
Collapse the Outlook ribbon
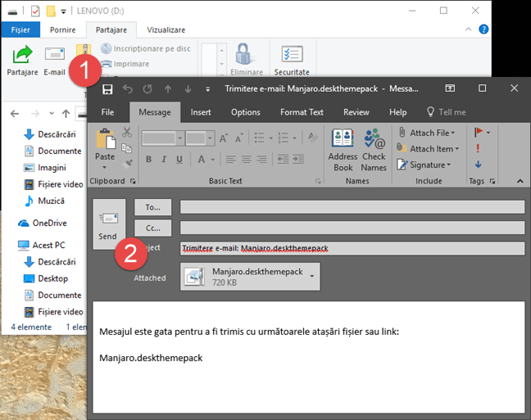click(520, 182)
